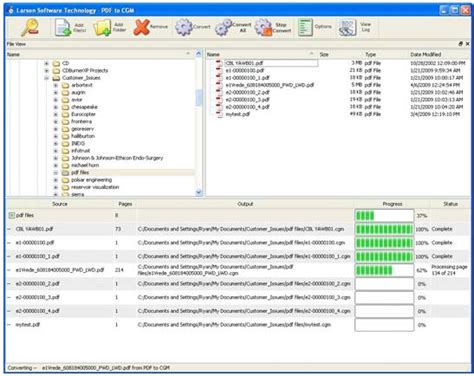Screen dimensions: 474x376
Task: Expand the georeserv folder node
Action: (56, 129)
